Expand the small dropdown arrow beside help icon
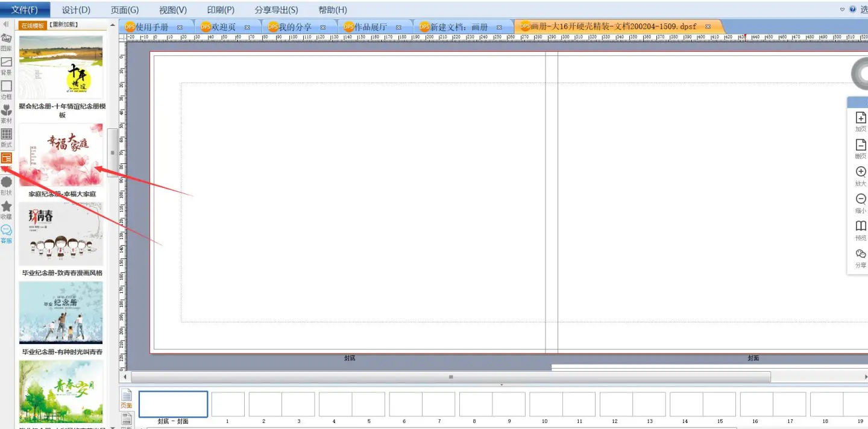The height and width of the screenshot is (429, 868). click(x=843, y=10)
